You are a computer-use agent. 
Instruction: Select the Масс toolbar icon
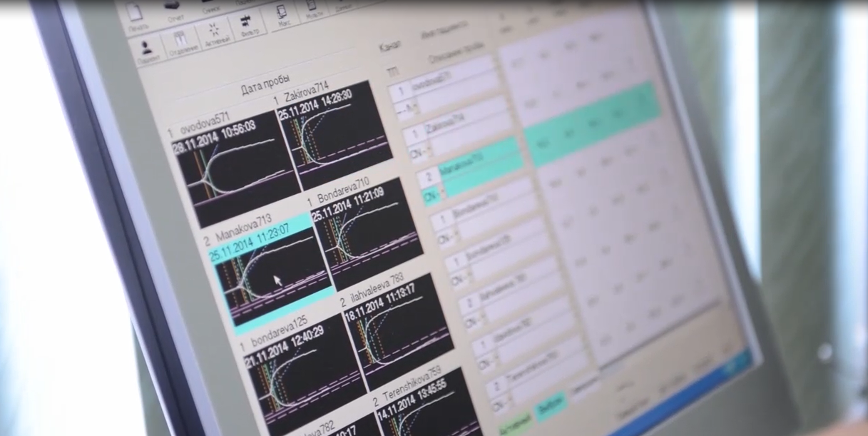281,19
